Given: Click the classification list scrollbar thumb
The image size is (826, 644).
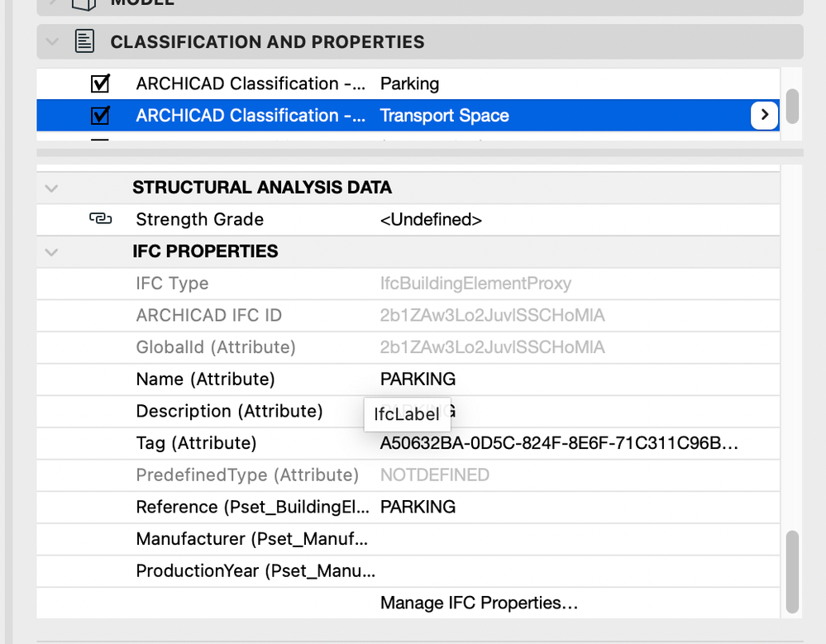Looking at the screenshot, I should (792, 106).
